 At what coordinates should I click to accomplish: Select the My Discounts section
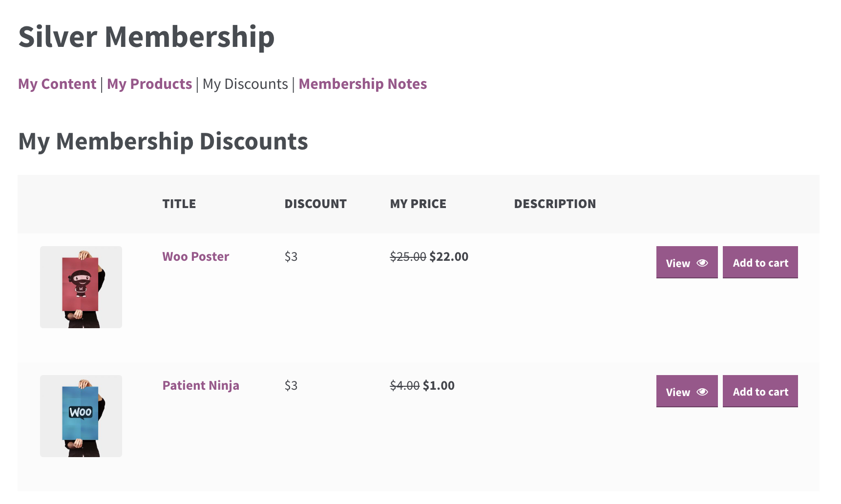point(245,84)
